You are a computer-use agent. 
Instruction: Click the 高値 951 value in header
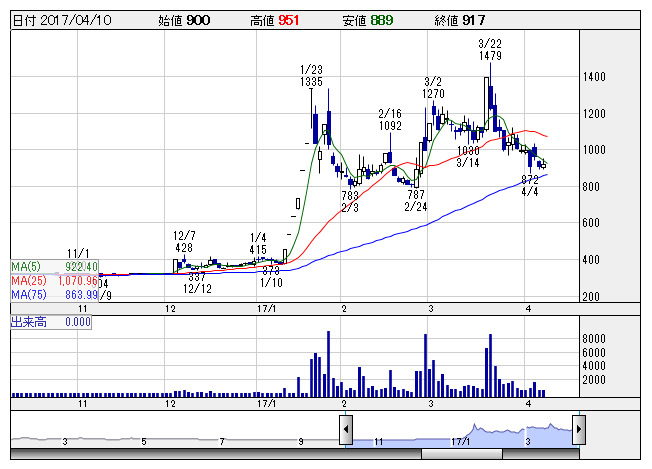pos(276,20)
